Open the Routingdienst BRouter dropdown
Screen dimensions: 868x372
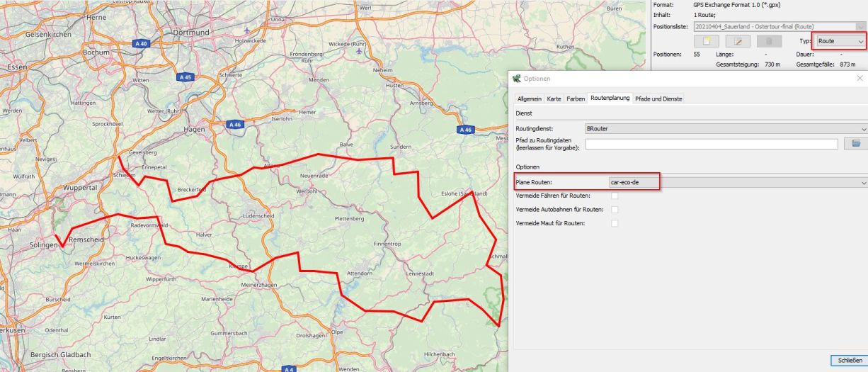click(725, 129)
